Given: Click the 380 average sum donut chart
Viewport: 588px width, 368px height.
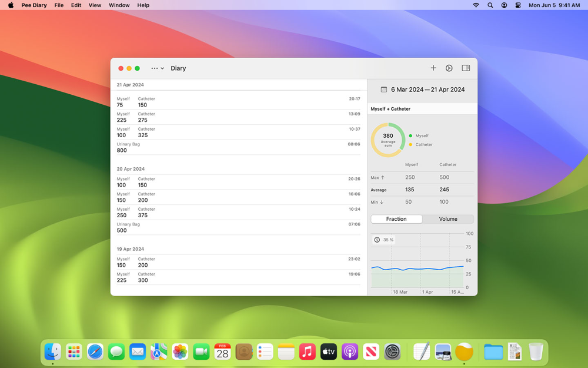Looking at the screenshot, I should [387, 140].
